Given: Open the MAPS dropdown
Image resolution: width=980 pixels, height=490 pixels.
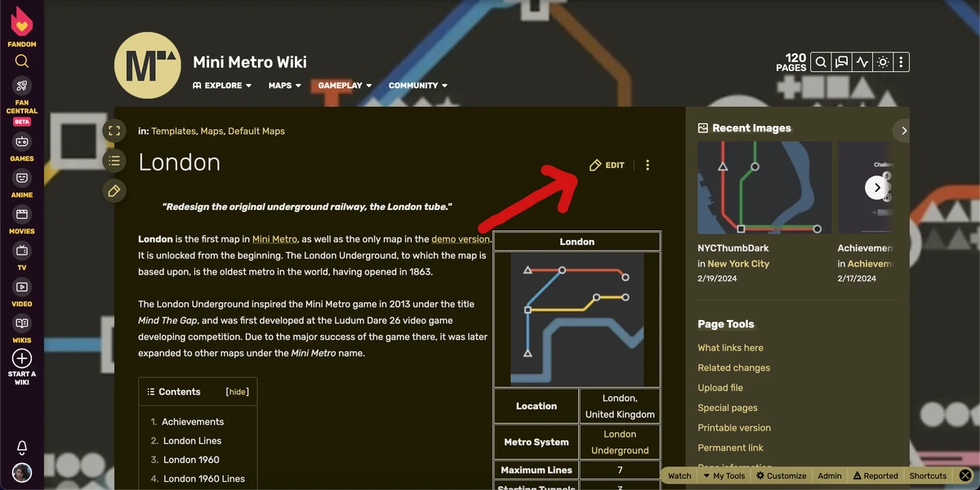Looking at the screenshot, I should [x=283, y=85].
